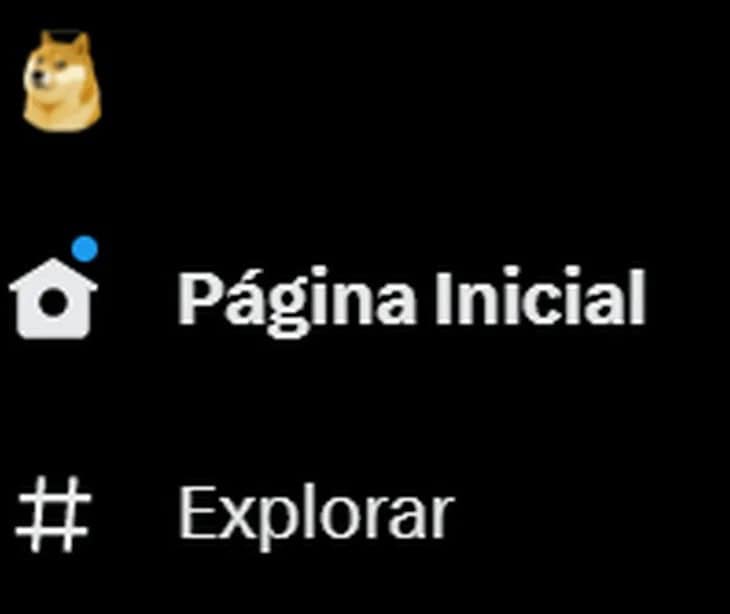This screenshot has height=614, width=730.
Task: Click the white house icon beside Página Inicial
Action: [x=53, y=298]
